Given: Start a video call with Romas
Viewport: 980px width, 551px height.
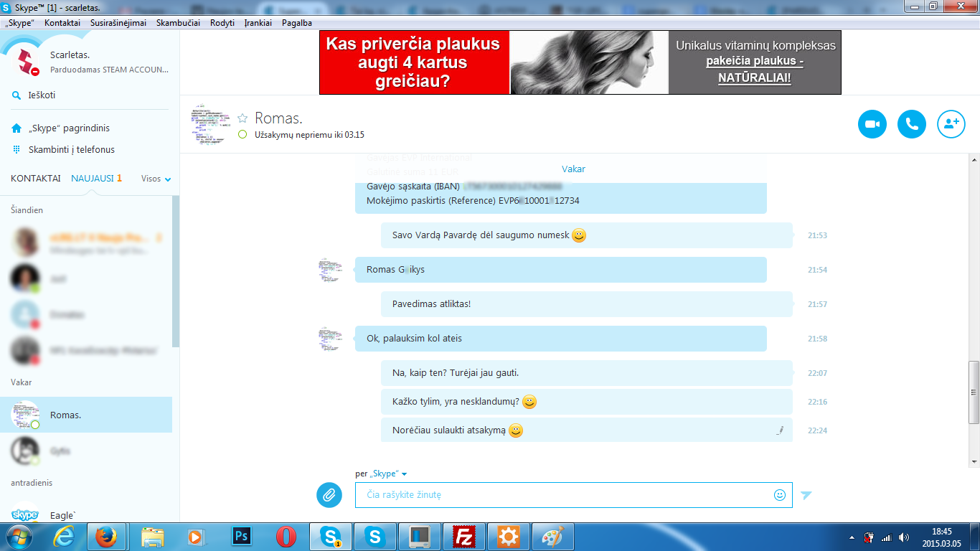Looking at the screenshot, I should (x=872, y=124).
